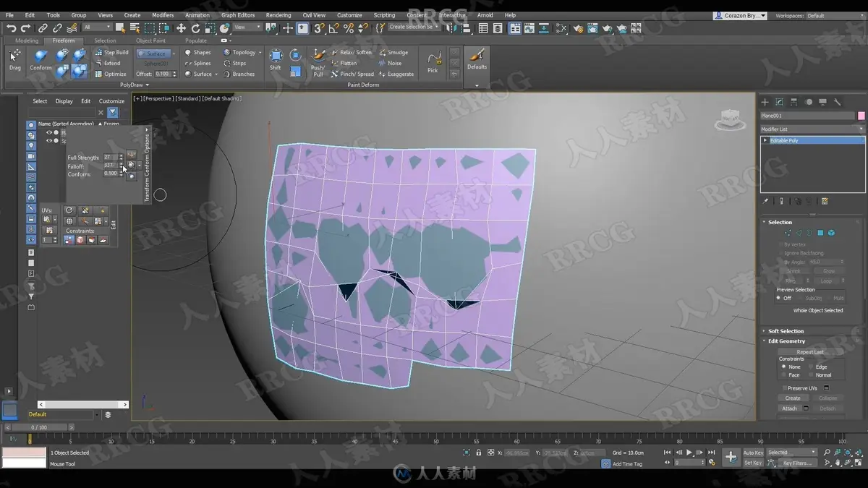
Task: Toggle visibility eye of second scene object
Action: tap(49, 140)
